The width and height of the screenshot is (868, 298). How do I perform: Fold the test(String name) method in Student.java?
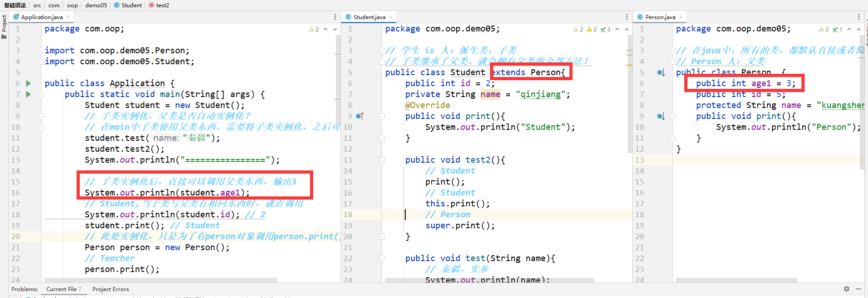click(382, 258)
